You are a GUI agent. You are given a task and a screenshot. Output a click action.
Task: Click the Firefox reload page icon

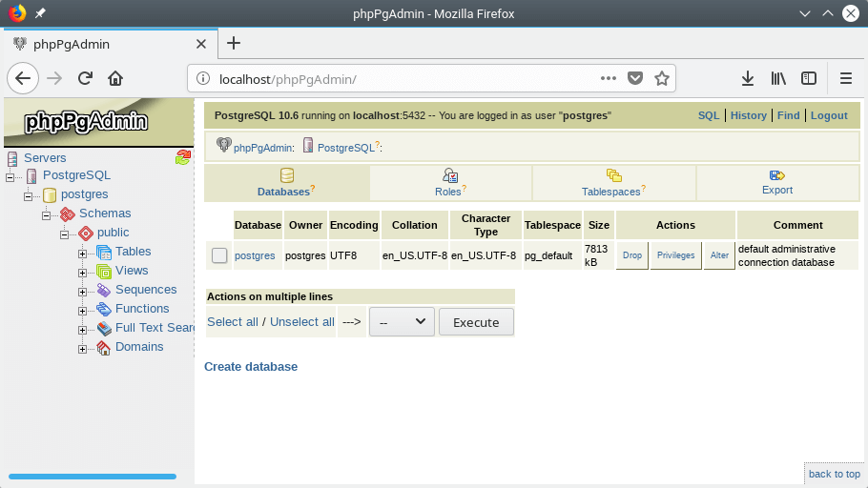point(85,78)
